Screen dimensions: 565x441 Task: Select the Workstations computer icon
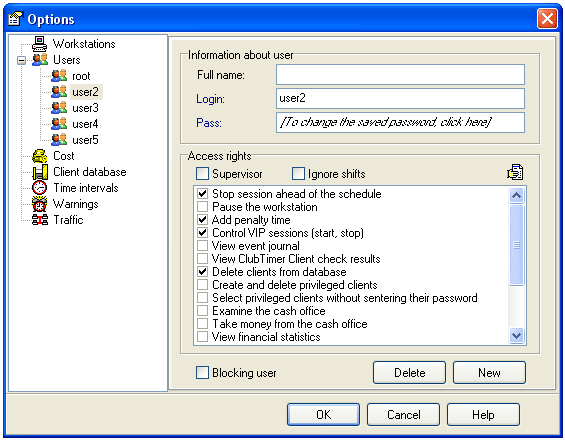point(39,44)
